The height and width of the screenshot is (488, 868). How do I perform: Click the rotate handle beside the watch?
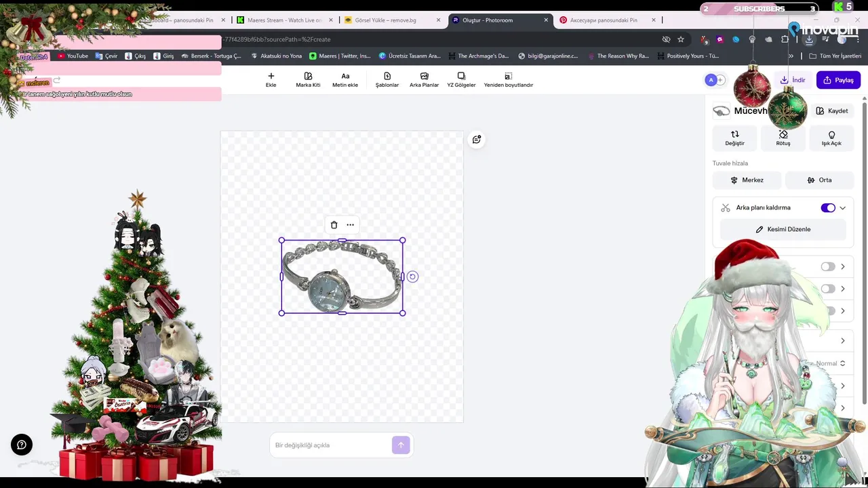(x=412, y=277)
